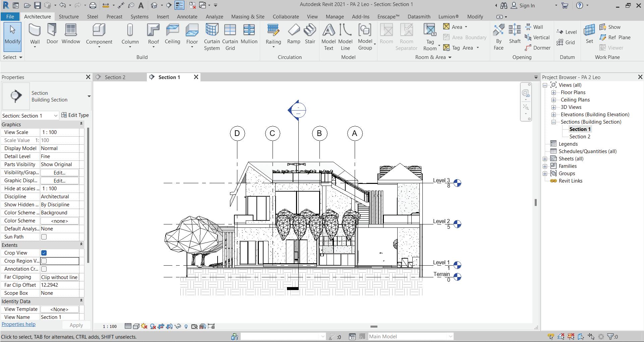Expand the Floor Plans tree node
The width and height of the screenshot is (644, 342).
(x=554, y=92)
